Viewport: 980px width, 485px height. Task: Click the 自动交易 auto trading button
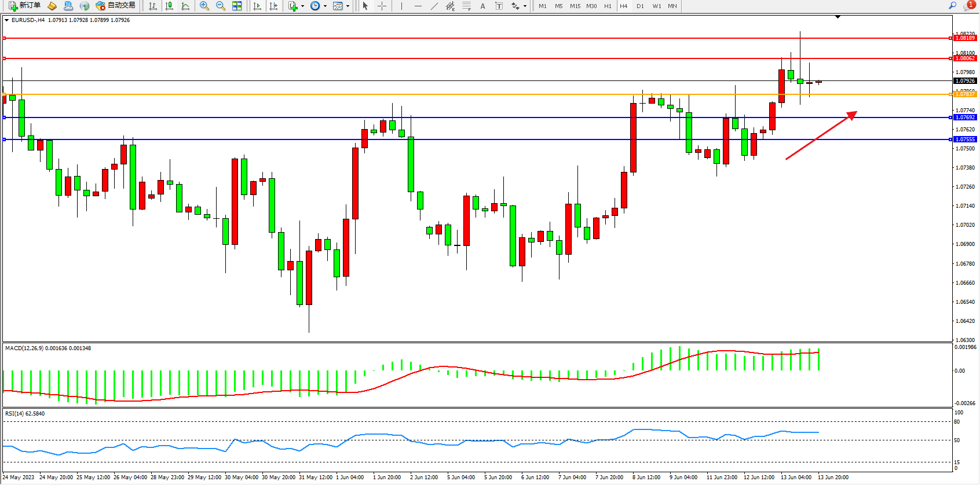116,6
